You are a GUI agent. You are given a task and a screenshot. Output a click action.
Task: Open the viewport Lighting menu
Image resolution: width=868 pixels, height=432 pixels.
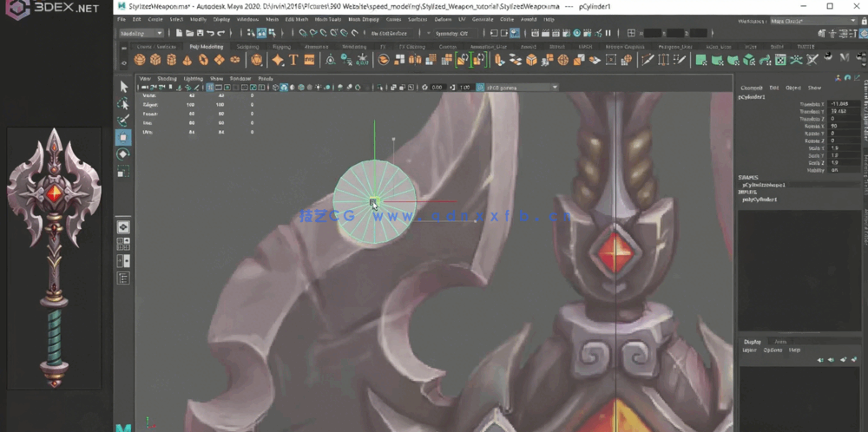tap(194, 79)
